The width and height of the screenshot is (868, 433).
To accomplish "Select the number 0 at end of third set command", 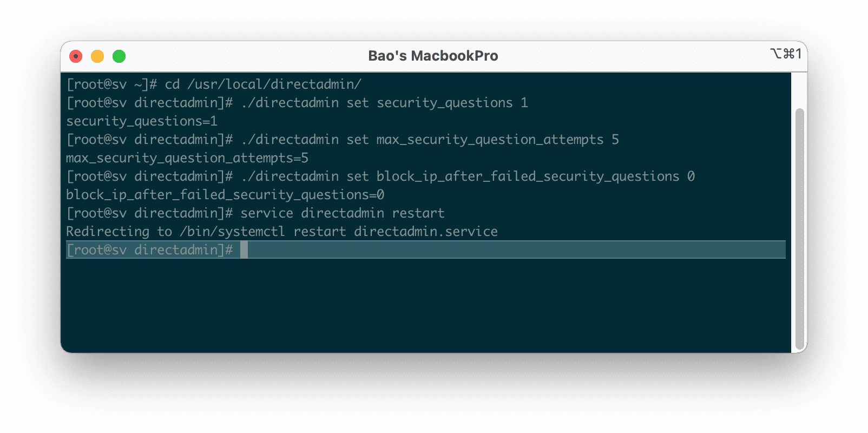I will click(692, 176).
